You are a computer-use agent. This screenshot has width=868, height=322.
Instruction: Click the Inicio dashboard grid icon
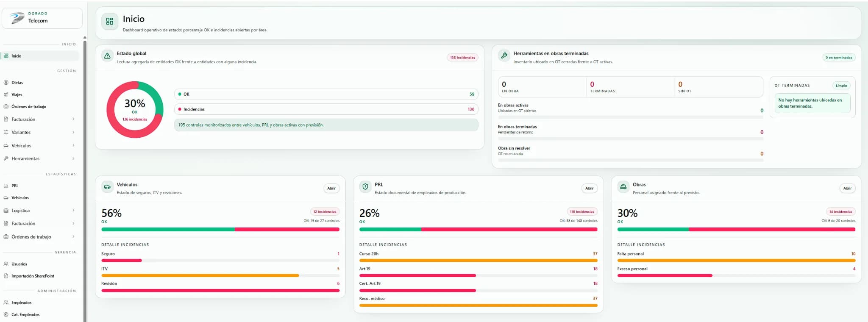(x=110, y=21)
